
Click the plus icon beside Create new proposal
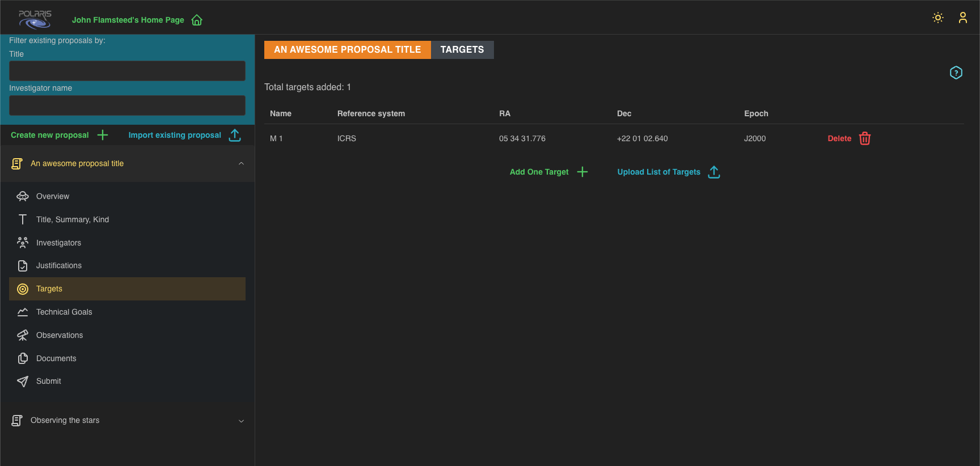click(103, 135)
